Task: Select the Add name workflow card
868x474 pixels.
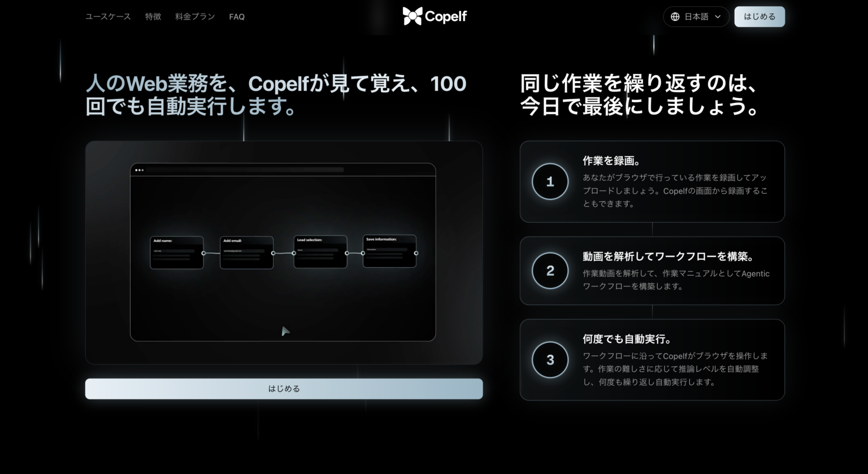Action: pyautogui.click(x=176, y=253)
